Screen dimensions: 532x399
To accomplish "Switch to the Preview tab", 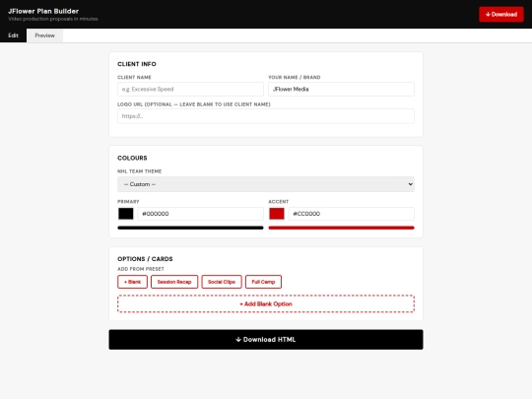I will pyautogui.click(x=44, y=35).
